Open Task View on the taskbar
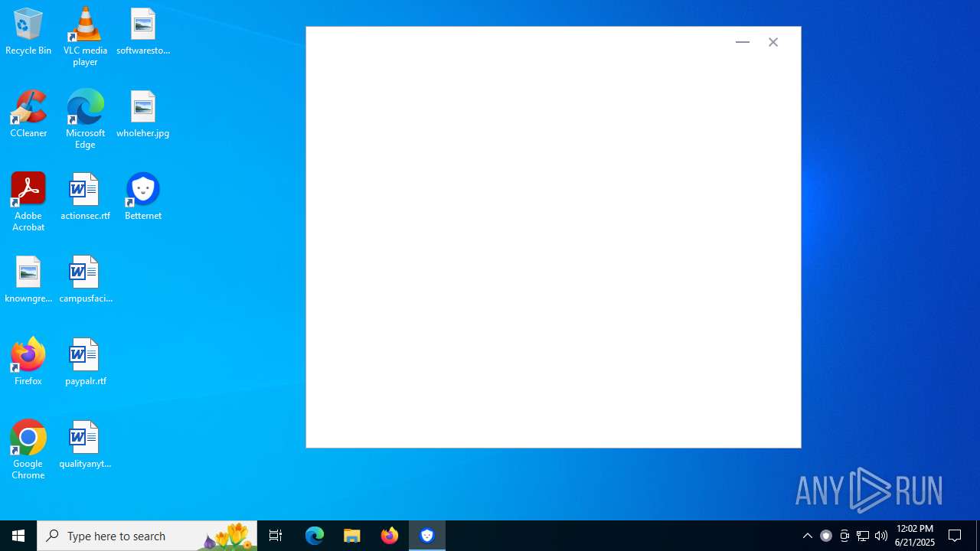980x551 pixels. pyautogui.click(x=276, y=536)
